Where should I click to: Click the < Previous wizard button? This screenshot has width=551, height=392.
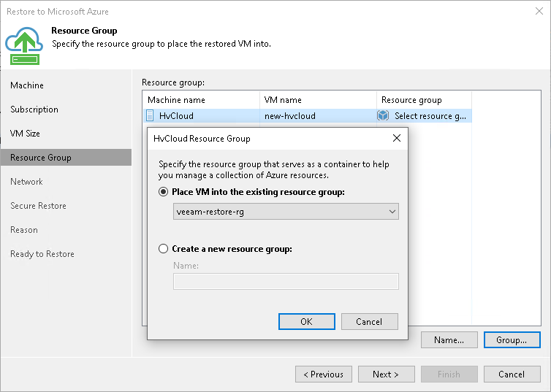pos(323,374)
